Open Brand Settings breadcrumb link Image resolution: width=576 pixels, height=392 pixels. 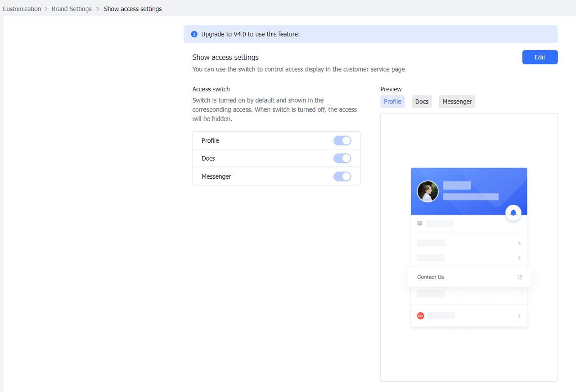(72, 9)
